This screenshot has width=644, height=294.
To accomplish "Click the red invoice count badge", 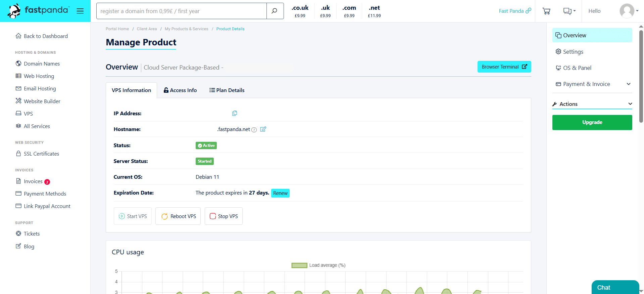I will [47, 182].
